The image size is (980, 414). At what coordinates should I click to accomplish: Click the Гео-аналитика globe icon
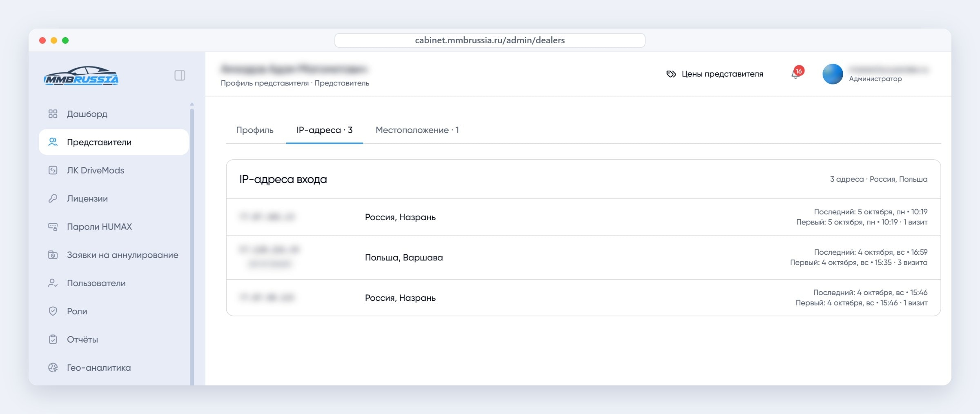point(53,367)
